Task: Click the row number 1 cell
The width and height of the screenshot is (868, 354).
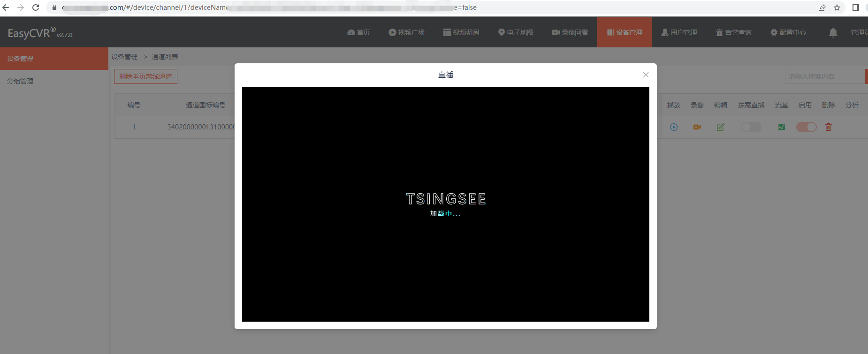Action: [134, 127]
